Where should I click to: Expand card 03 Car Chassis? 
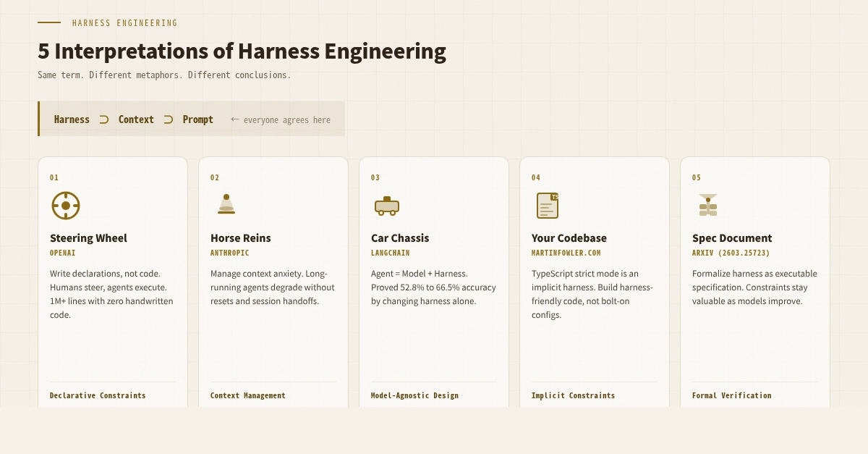pyautogui.click(x=433, y=282)
